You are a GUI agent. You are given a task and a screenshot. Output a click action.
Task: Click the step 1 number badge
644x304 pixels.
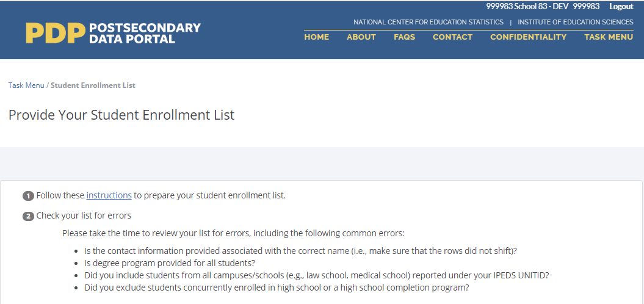pyautogui.click(x=28, y=196)
